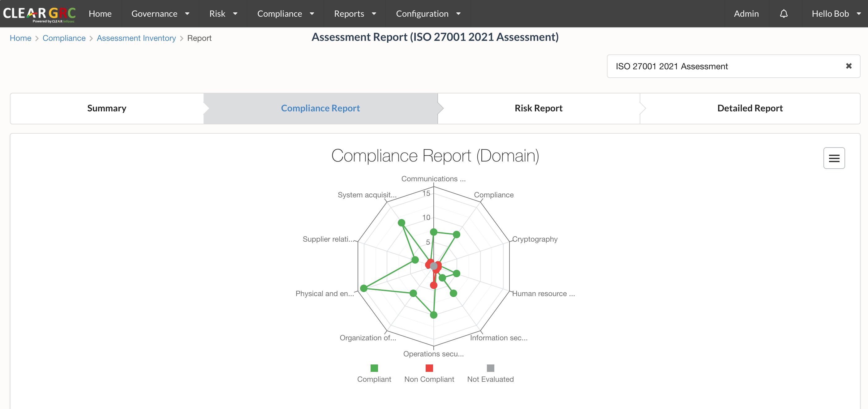
Task: Expand the Reports menu
Action: coord(355,14)
